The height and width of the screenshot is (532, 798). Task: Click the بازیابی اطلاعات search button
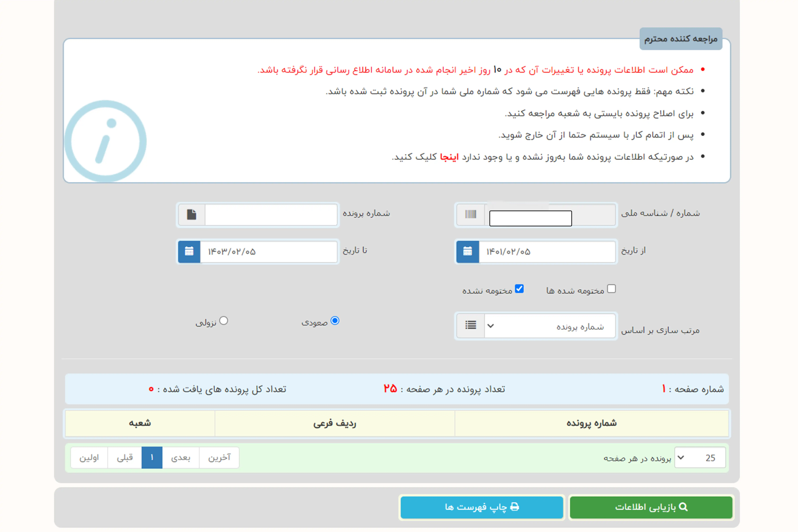(x=651, y=507)
